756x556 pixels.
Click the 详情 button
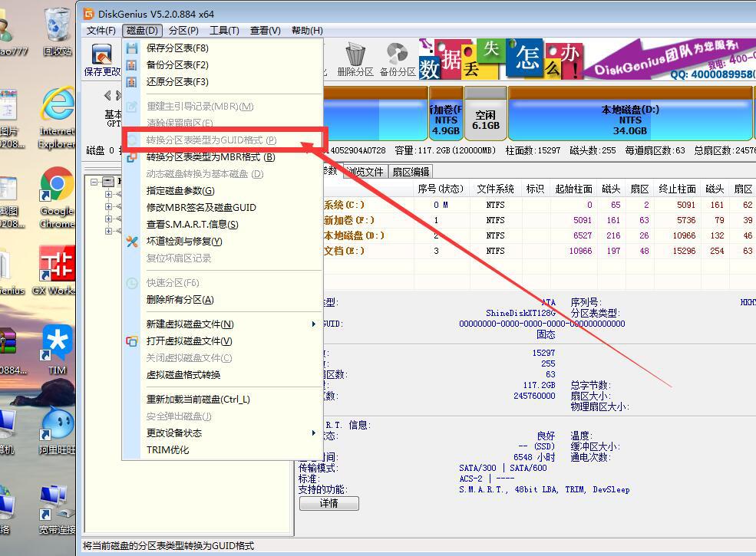pyautogui.click(x=328, y=503)
